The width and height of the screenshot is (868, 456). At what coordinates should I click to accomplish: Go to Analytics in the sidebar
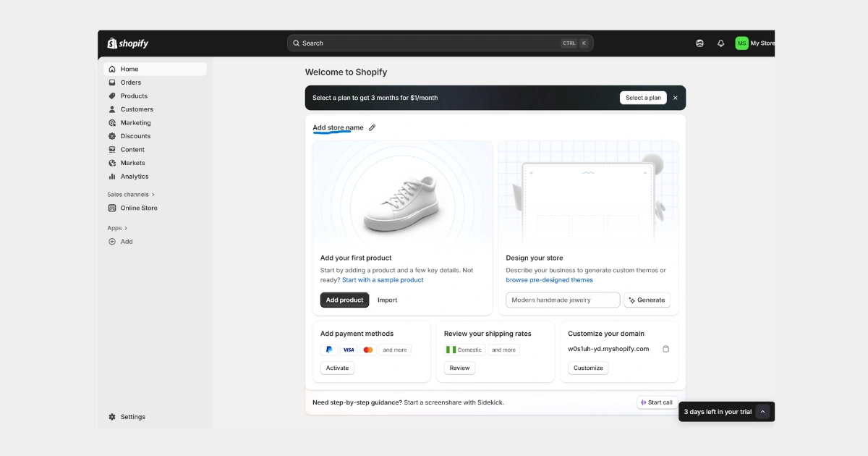pyautogui.click(x=134, y=177)
